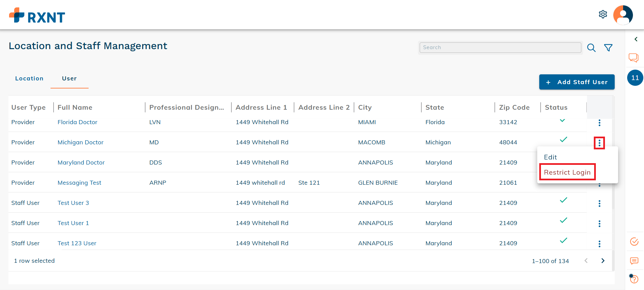Switch to the Location tab
The height and width of the screenshot is (290, 644).
click(29, 78)
